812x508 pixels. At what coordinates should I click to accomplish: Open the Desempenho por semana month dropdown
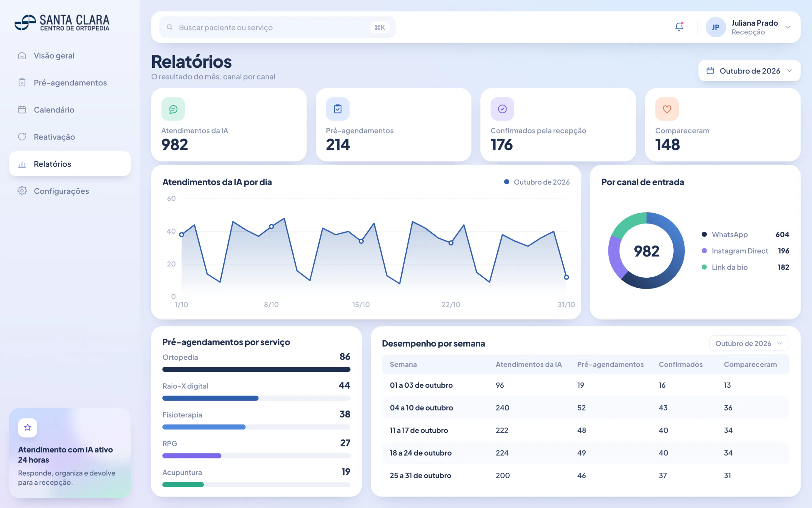[x=749, y=343]
